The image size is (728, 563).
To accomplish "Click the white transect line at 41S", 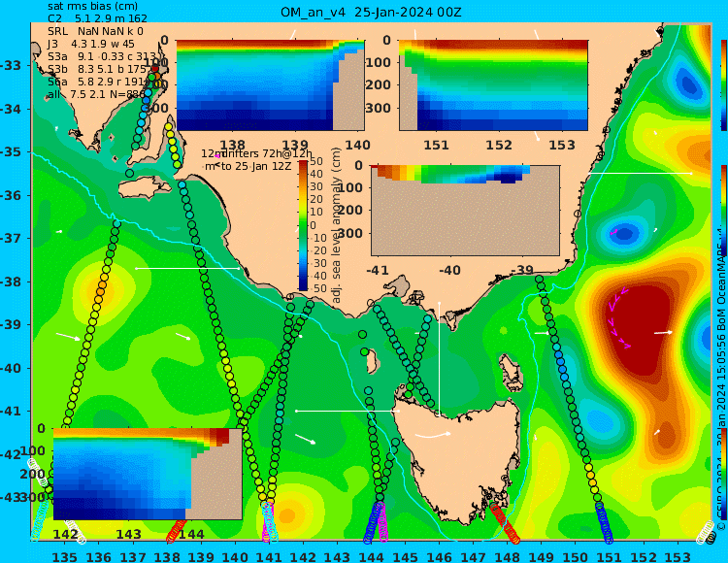I will (347, 411).
